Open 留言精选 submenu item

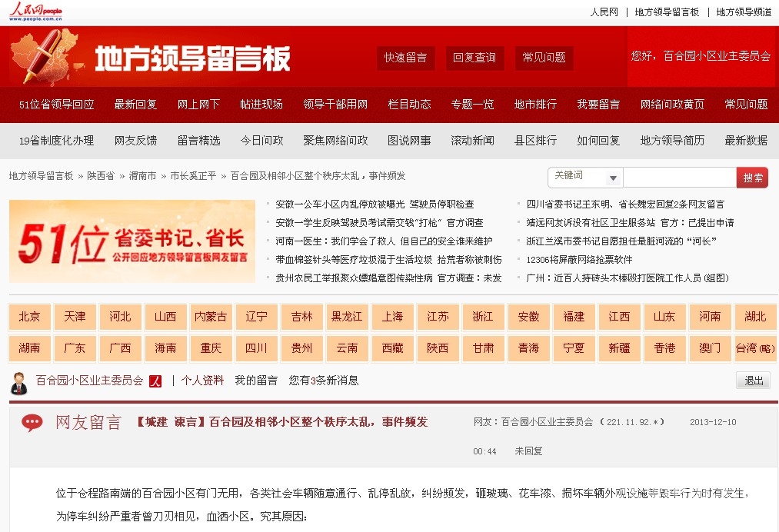pos(198,141)
